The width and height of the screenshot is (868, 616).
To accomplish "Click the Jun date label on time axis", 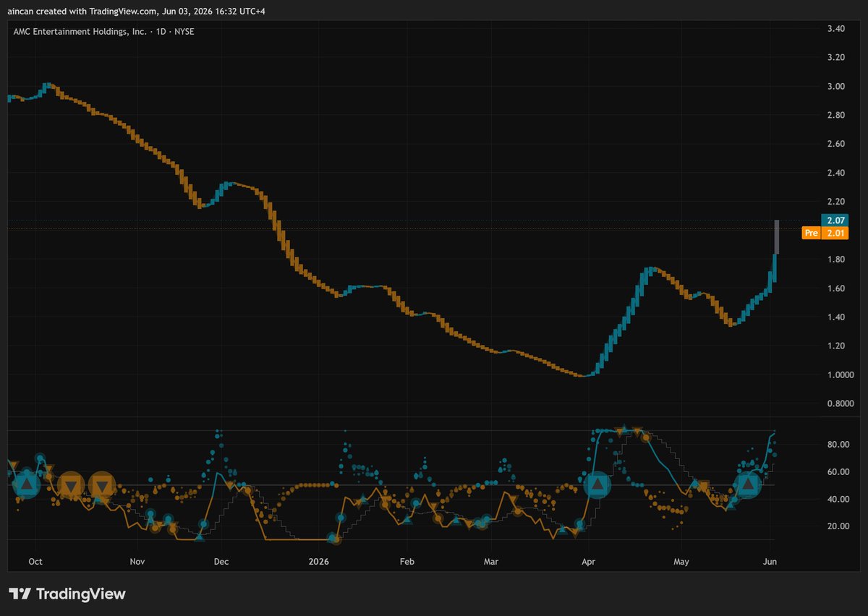I will tap(770, 561).
